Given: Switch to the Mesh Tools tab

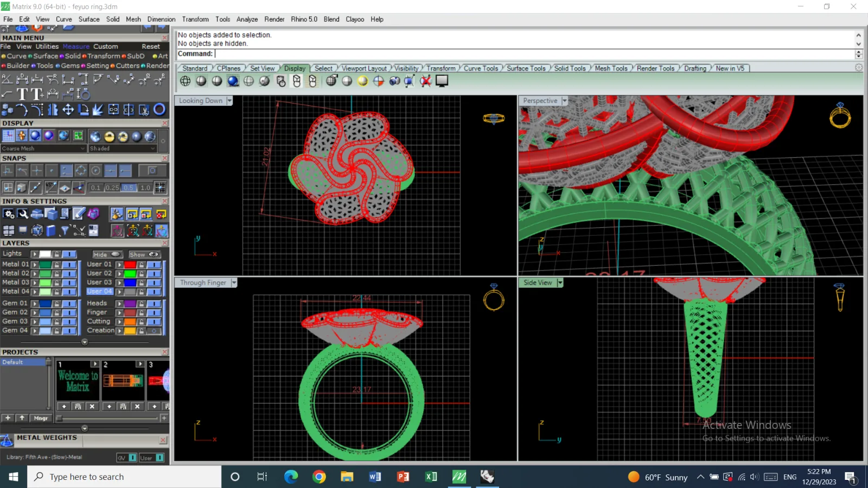Looking at the screenshot, I should 611,68.
